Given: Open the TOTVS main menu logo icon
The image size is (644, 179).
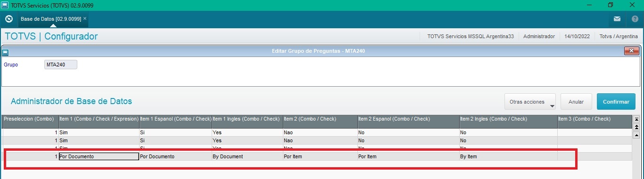Looking at the screenshot, I should click(8, 19).
